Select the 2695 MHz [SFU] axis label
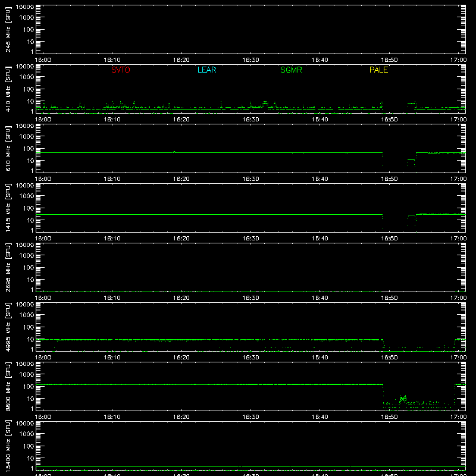The image size is (476, 476). coord(8,267)
